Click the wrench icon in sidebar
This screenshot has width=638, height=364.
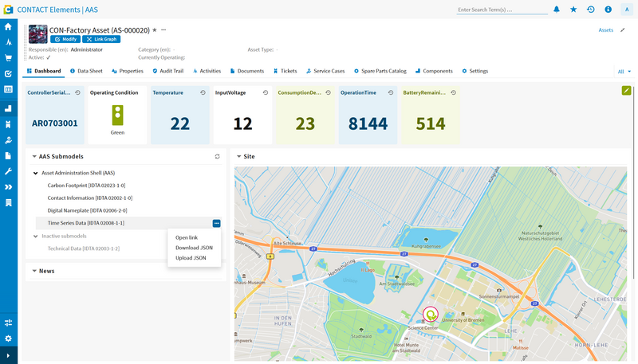8,171
